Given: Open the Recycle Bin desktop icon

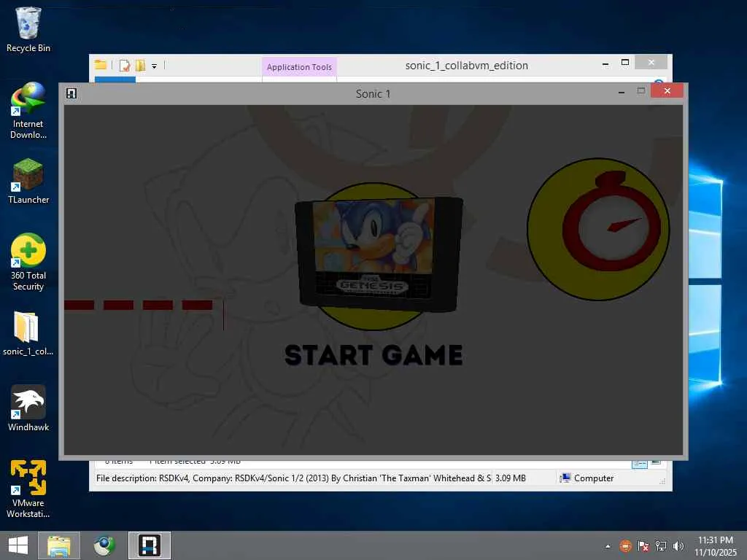Looking at the screenshot, I should 28,30.
